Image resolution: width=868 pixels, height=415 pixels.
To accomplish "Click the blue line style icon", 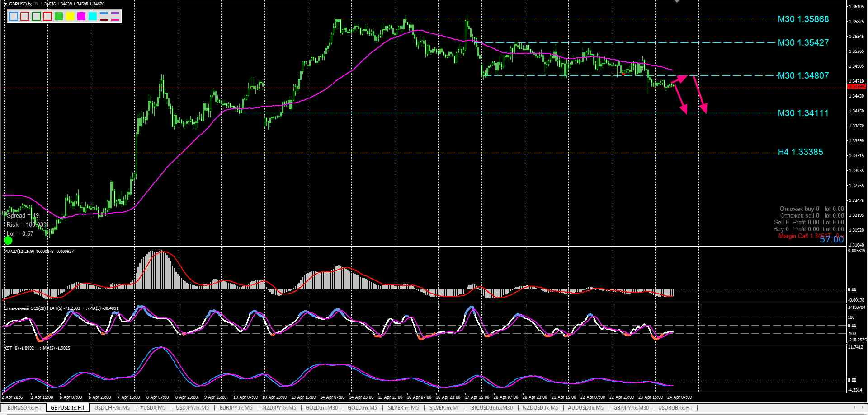I will tap(104, 13).
